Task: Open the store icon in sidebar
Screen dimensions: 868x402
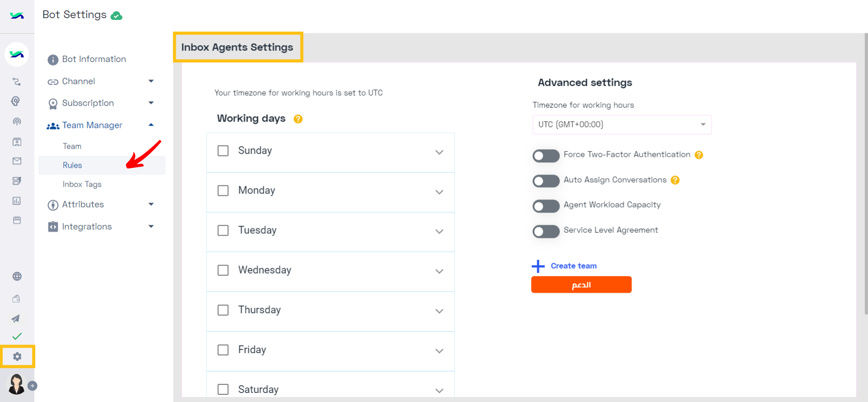Action: coord(17,220)
